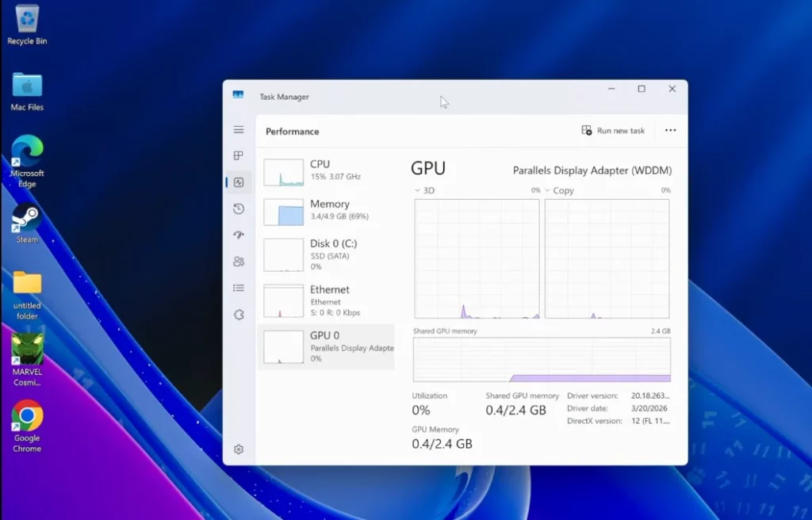
Task: Open Task Manager Settings gear icon
Action: click(x=239, y=449)
